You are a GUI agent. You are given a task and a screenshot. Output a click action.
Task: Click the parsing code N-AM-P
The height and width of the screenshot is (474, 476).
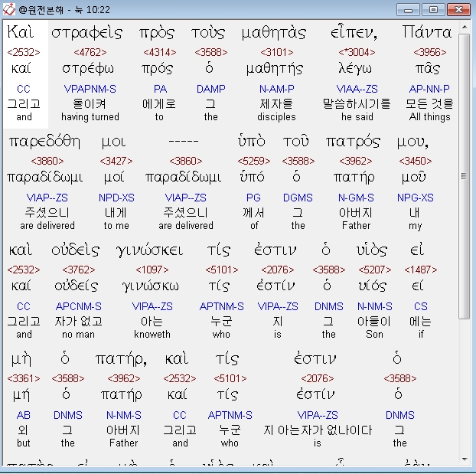(x=276, y=89)
